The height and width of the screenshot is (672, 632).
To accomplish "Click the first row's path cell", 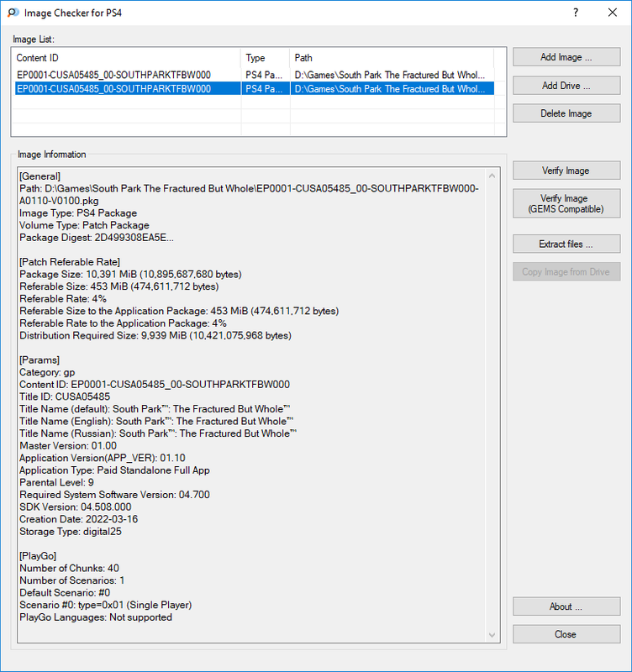I will point(390,75).
